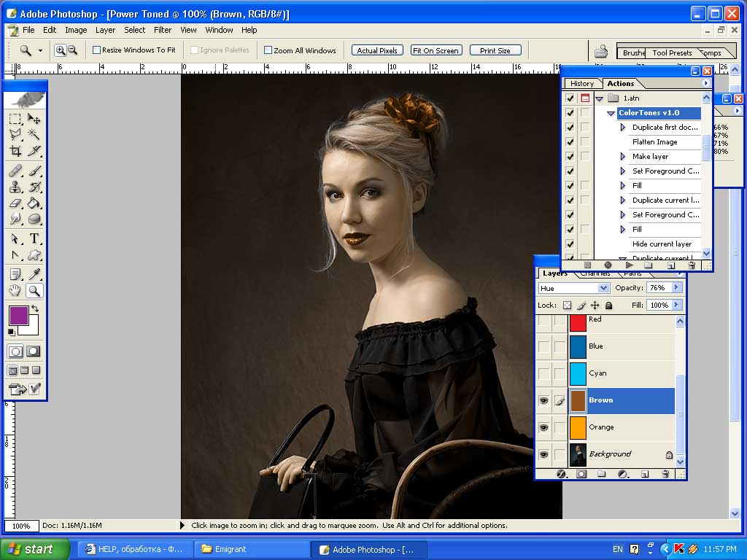Screen dimensions: 747x560
Task: Click the Actual Pixels button
Action: (x=377, y=50)
